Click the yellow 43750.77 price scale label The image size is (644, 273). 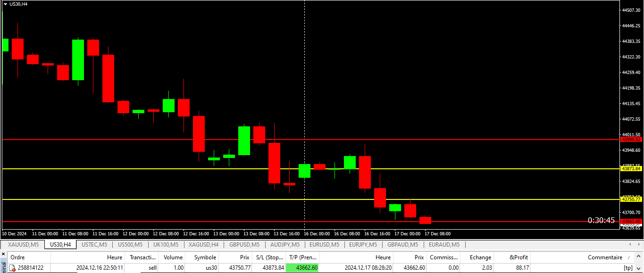pyautogui.click(x=631, y=199)
